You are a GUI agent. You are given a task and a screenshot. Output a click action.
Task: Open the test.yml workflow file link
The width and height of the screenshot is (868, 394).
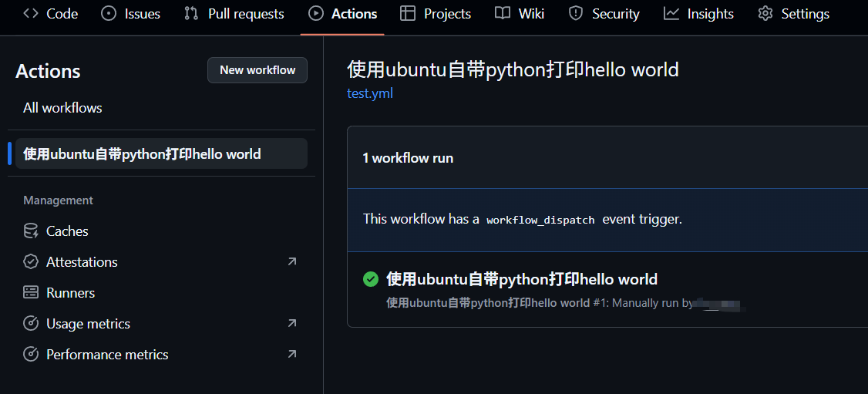(x=370, y=93)
